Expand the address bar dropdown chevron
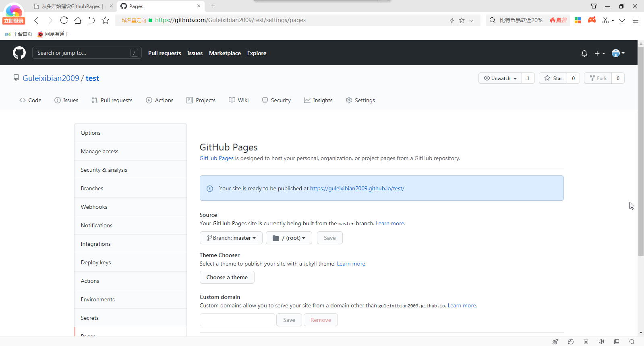 (471, 21)
